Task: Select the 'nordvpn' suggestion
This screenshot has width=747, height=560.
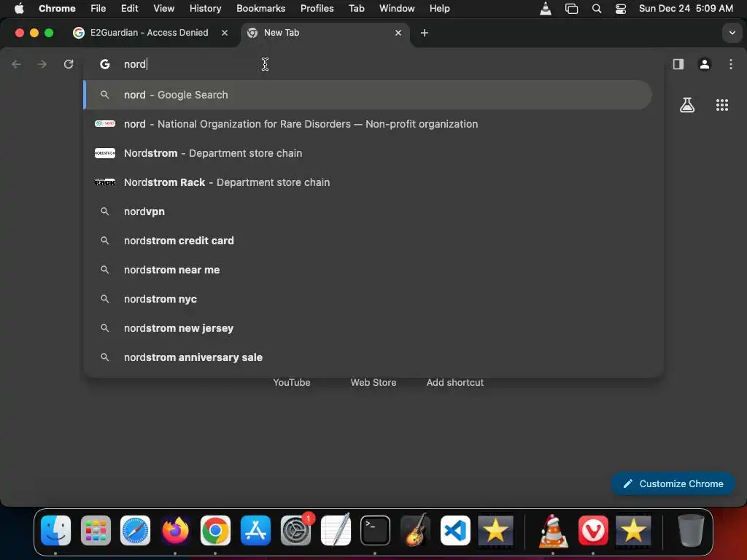Action: click(368, 211)
